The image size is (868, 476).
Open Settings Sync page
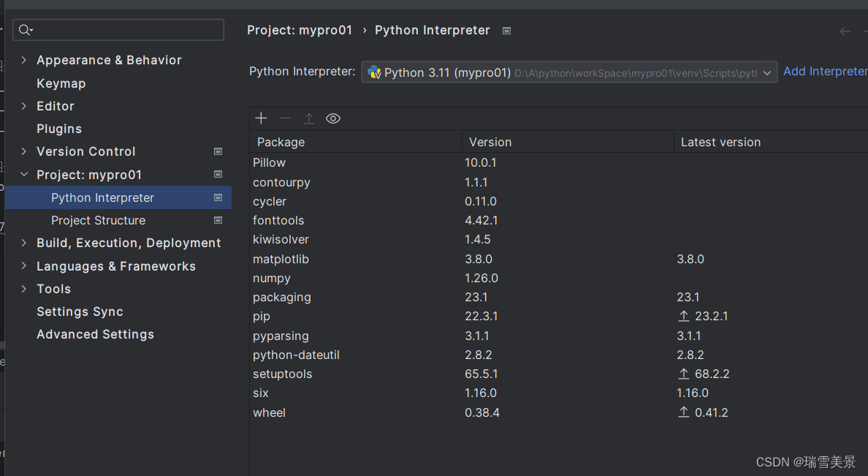[x=80, y=311]
